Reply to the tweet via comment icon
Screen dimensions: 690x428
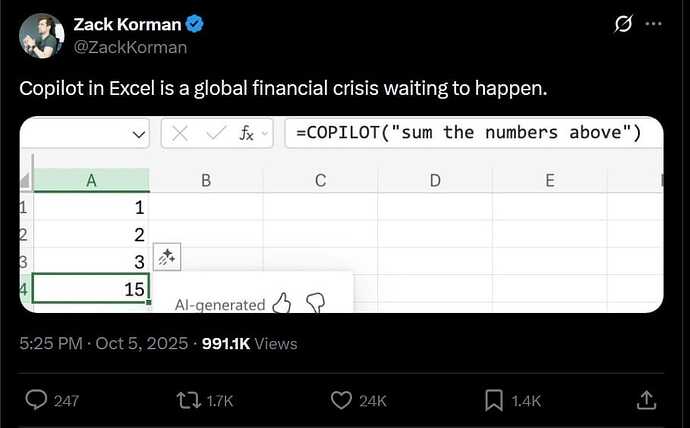[x=37, y=400]
